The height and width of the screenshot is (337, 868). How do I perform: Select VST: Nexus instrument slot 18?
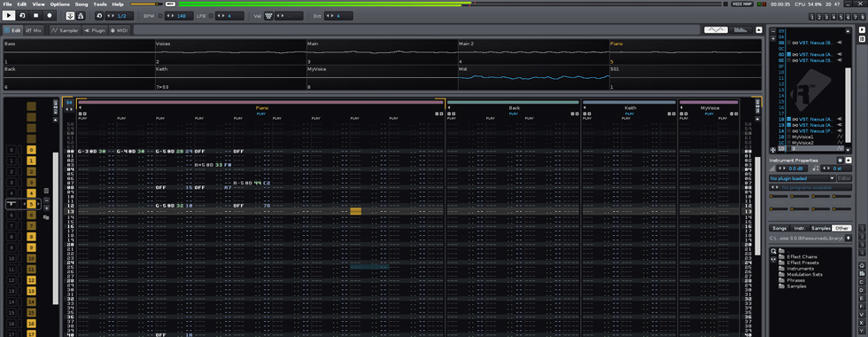(814, 119)
